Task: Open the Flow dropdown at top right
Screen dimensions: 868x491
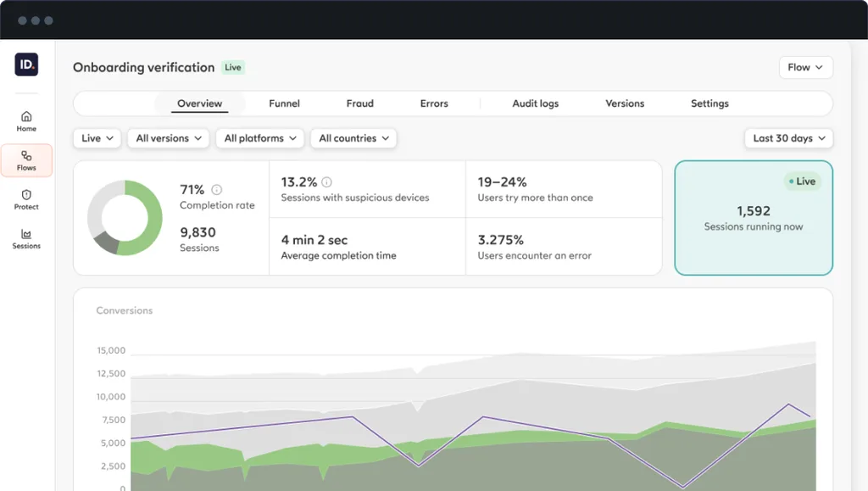Action: tap(805, 67)
